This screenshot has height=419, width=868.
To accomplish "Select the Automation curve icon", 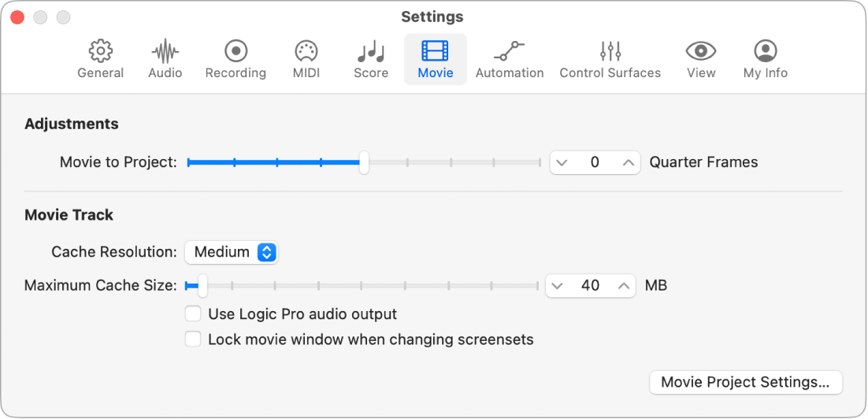I will (509, 52).
